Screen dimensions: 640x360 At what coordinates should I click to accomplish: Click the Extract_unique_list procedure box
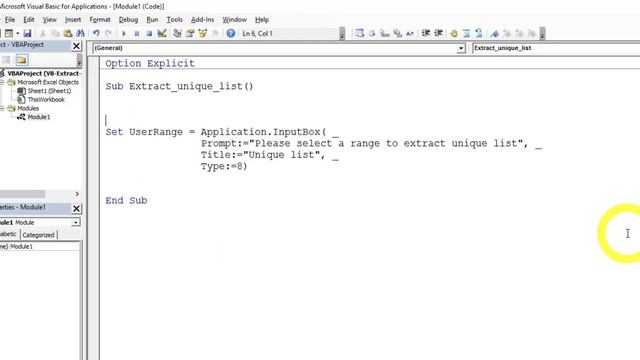click(x=556, y=48)
